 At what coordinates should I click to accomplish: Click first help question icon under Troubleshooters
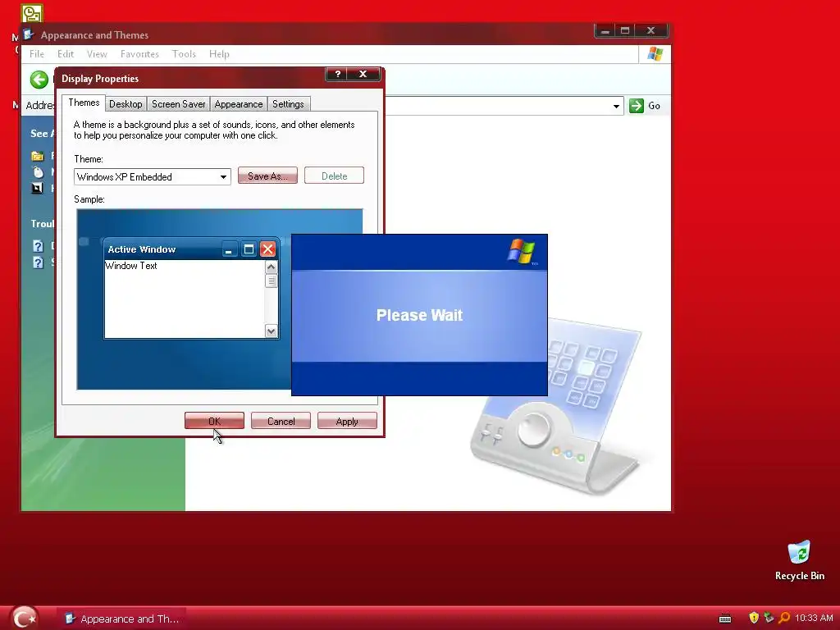coord(38,246)
